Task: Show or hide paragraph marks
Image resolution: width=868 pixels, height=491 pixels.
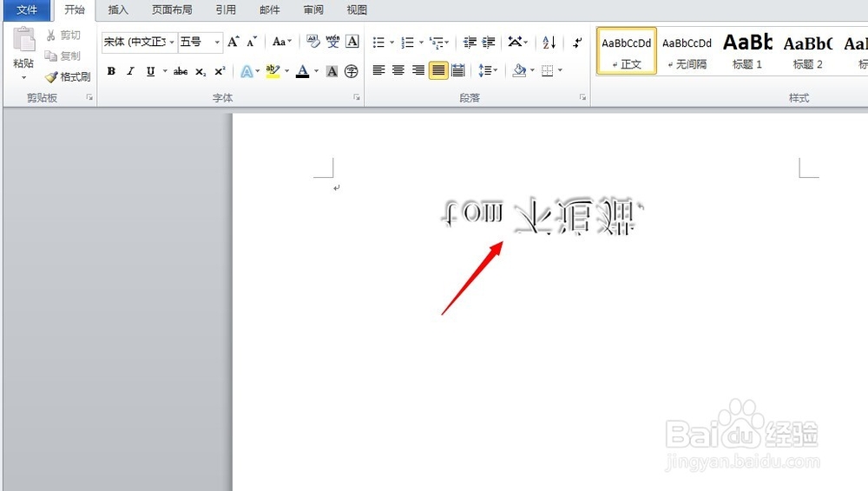Action: (577, 42)
